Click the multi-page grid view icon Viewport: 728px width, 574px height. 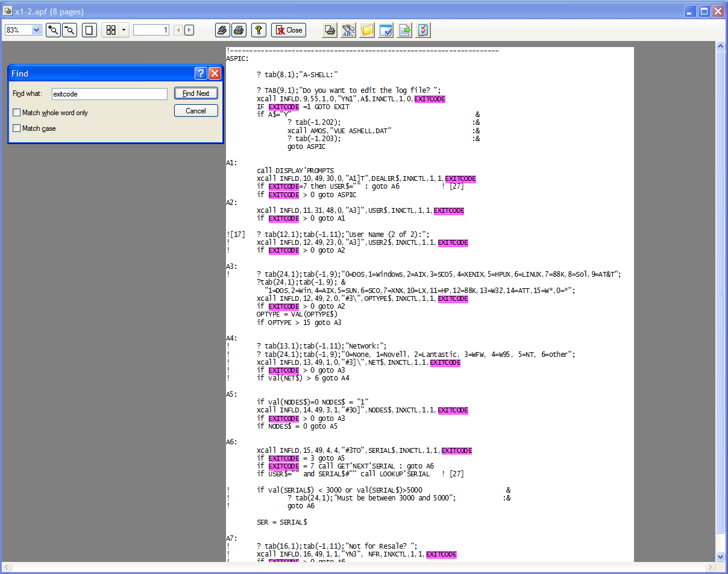111,30
